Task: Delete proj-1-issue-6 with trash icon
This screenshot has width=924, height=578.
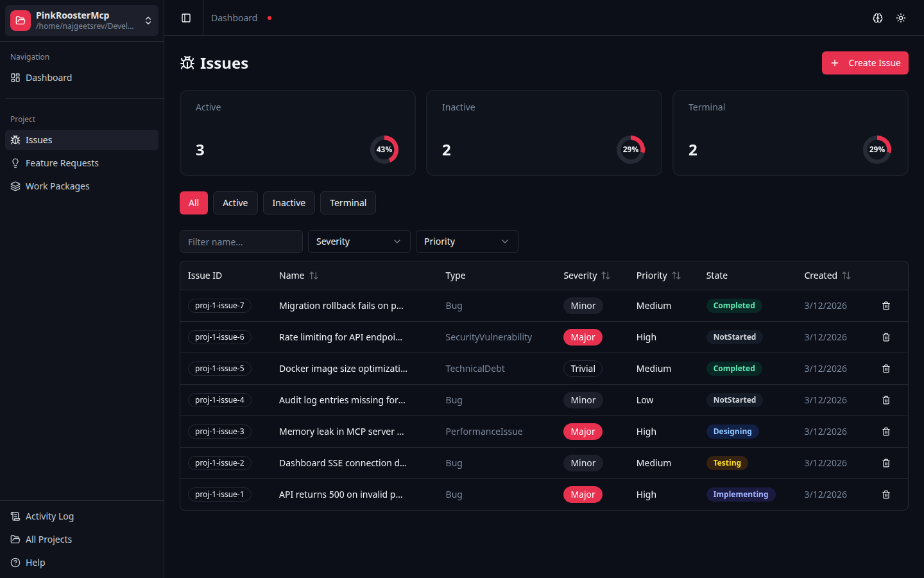Action: [x=886, y=337]
